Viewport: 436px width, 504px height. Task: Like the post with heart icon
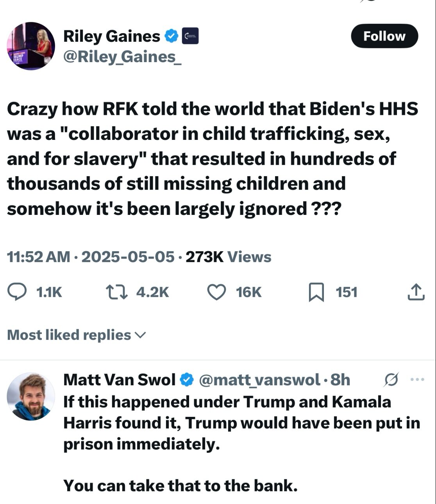216,292
